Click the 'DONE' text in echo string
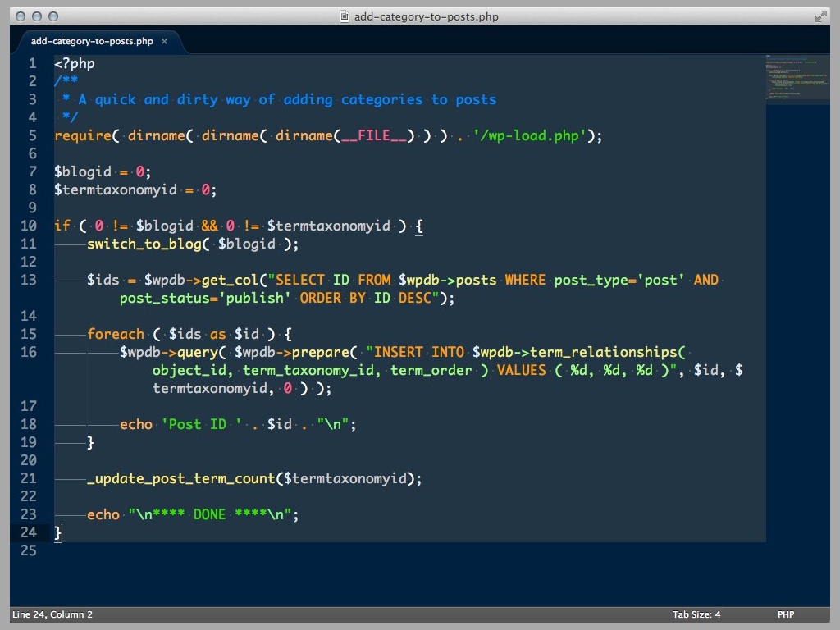This screenshot has height=630, width=840. [x=209, y=515]
